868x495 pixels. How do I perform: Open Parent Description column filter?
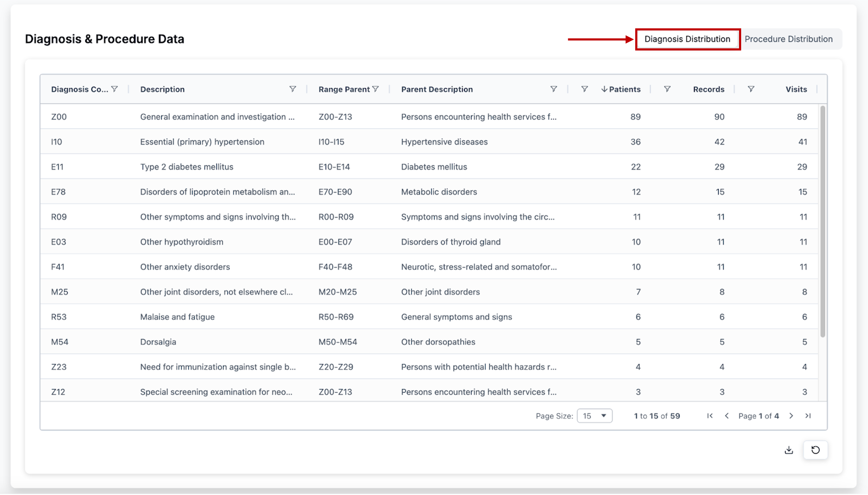pos(553,89)
